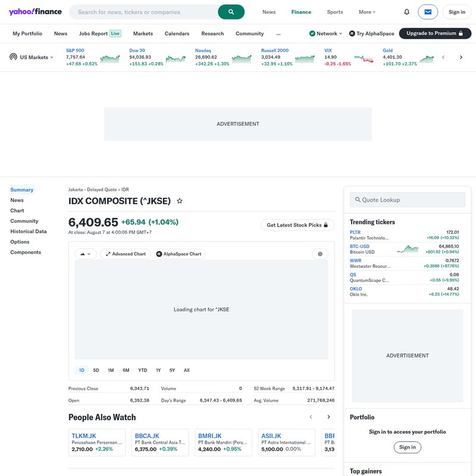Open the Research menu

[212, 33]
